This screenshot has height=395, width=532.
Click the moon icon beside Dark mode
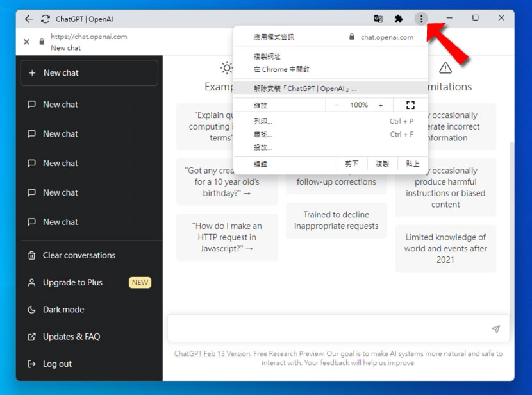click(31, 310)
